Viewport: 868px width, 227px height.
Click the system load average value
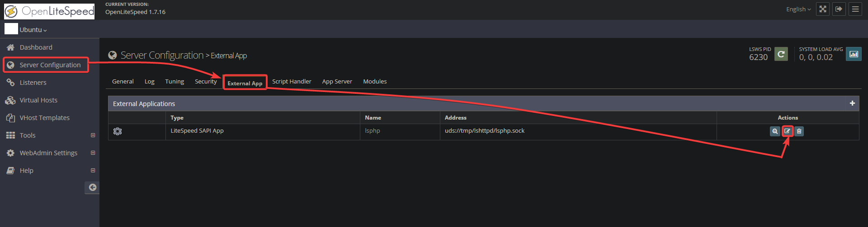click(x=816, y=57)
